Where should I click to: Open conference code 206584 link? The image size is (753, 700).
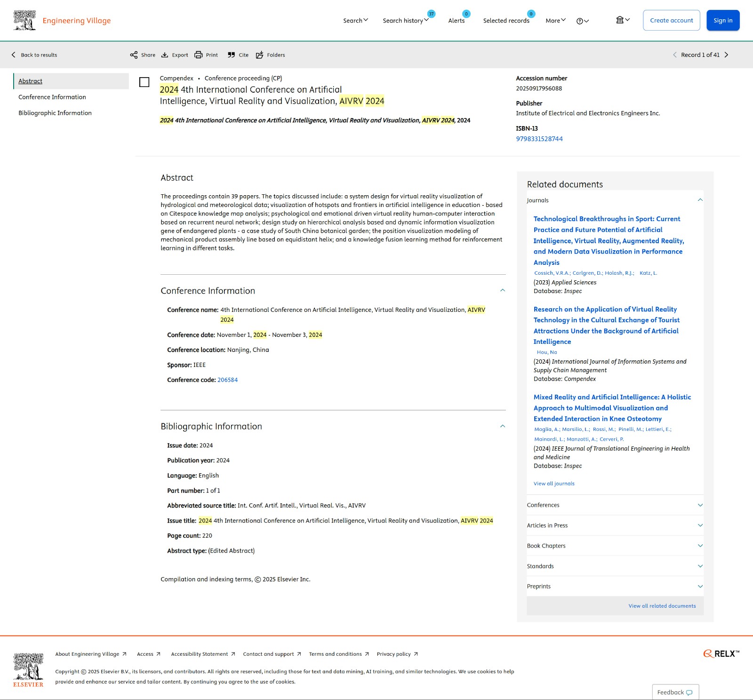pyautogui.click(x=228, y=380)
